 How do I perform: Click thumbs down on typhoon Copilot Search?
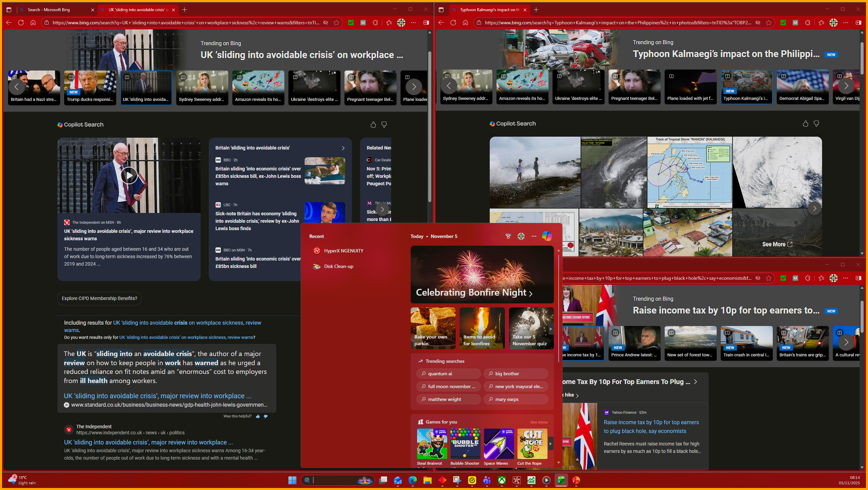coord(816,124)
